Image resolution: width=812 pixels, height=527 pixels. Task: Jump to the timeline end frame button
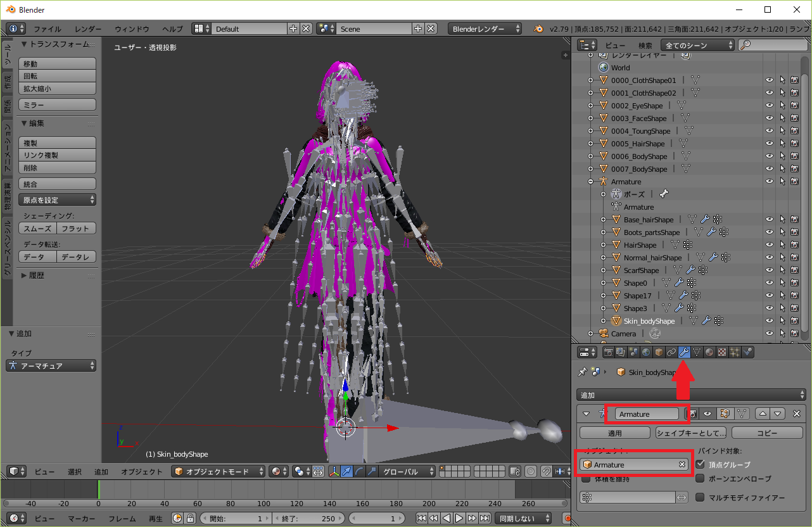(485, 519)
